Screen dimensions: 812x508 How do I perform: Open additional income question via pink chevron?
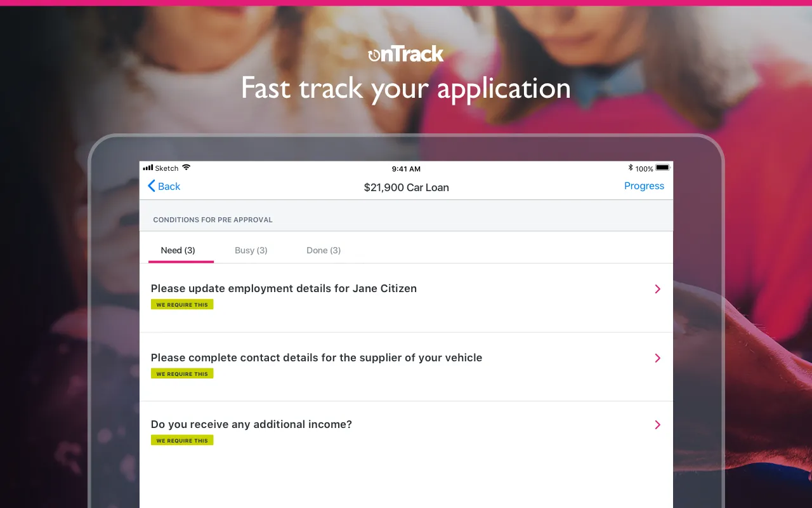pos(658,425)
